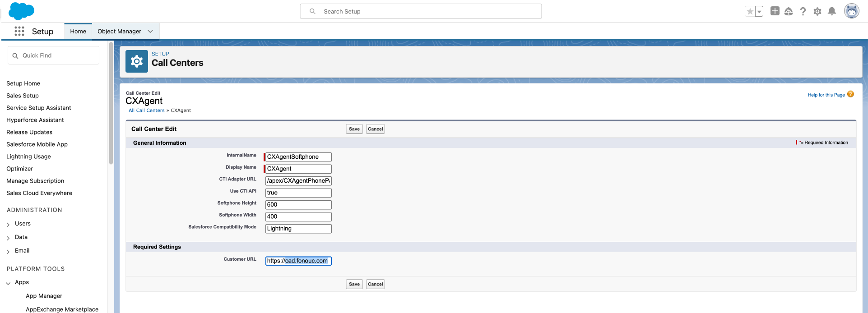Open the Help question mark icon

coord(803,11)
